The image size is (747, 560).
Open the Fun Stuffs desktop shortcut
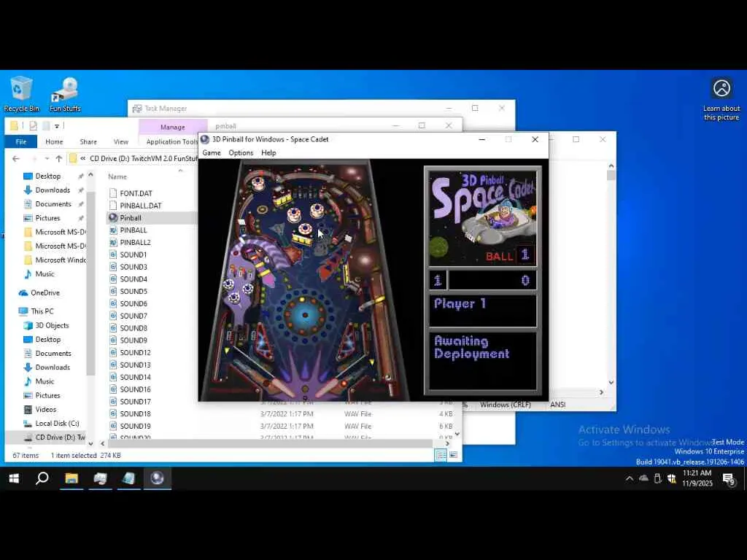65,94
